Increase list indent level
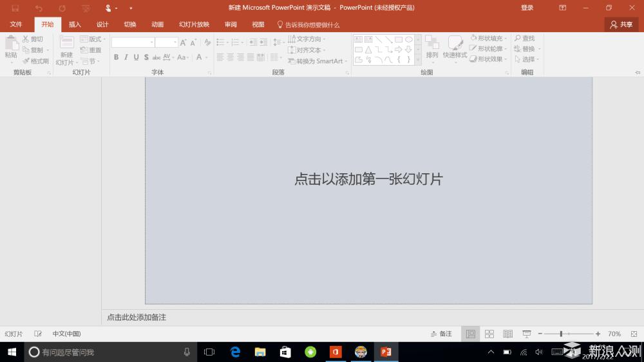 point(263,43)
